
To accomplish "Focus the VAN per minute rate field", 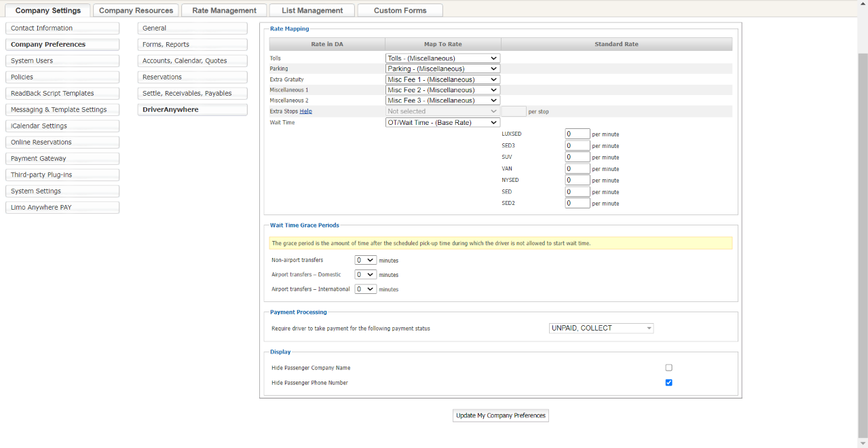I will click(577, 169).
